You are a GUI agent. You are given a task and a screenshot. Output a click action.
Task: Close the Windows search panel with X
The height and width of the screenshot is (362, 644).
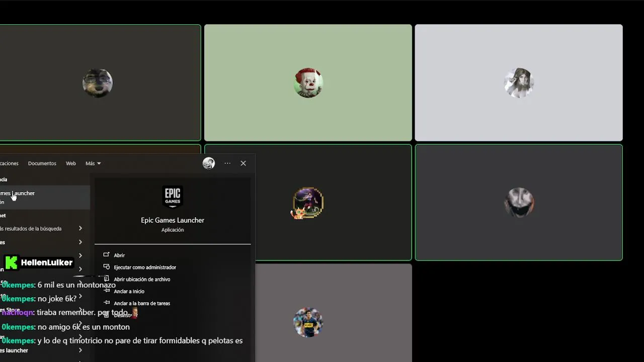[x=243, y=163]
